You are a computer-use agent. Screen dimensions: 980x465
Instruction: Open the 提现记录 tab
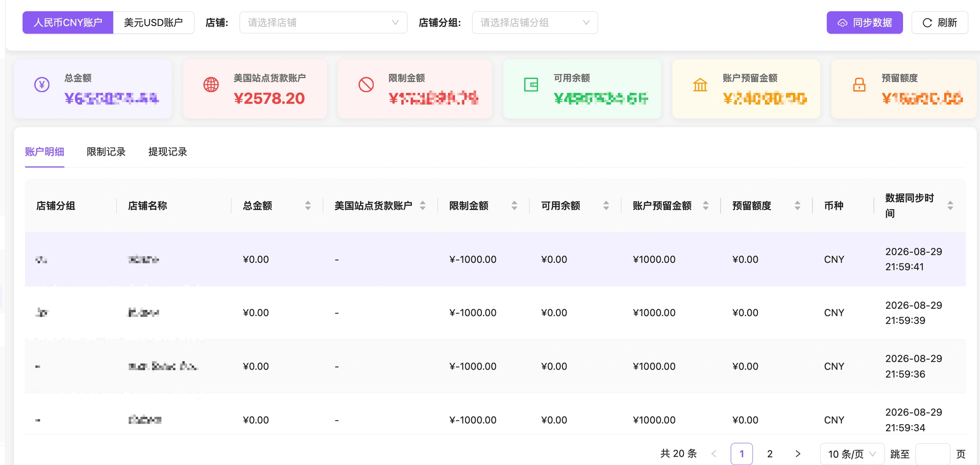pos(168,152)
